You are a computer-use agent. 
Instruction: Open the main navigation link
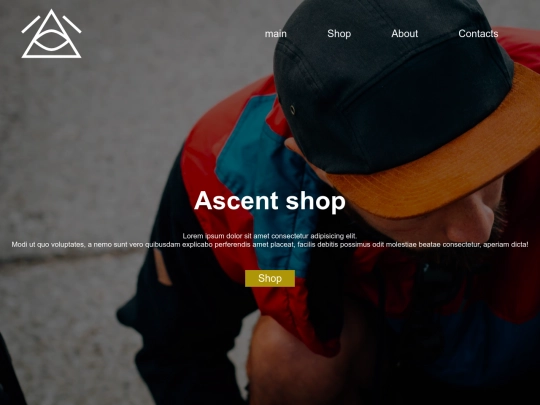[x=276, y=34]
